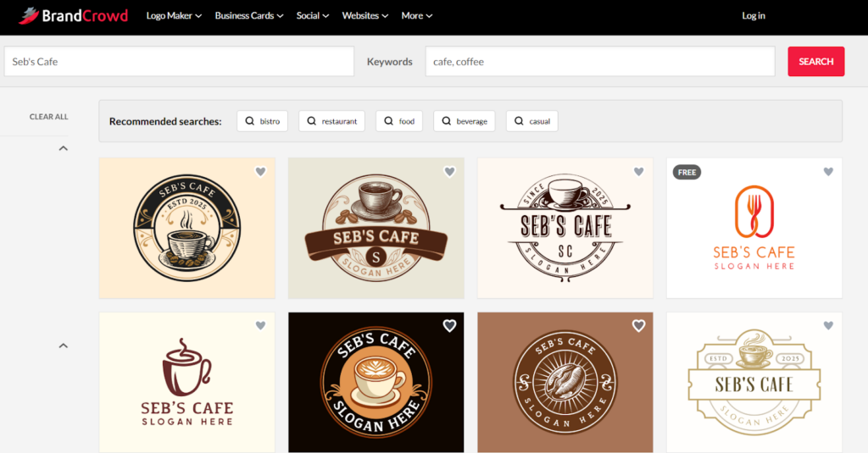Click heart on brown ribbon Seb's Cafe logo

point(449,172)
